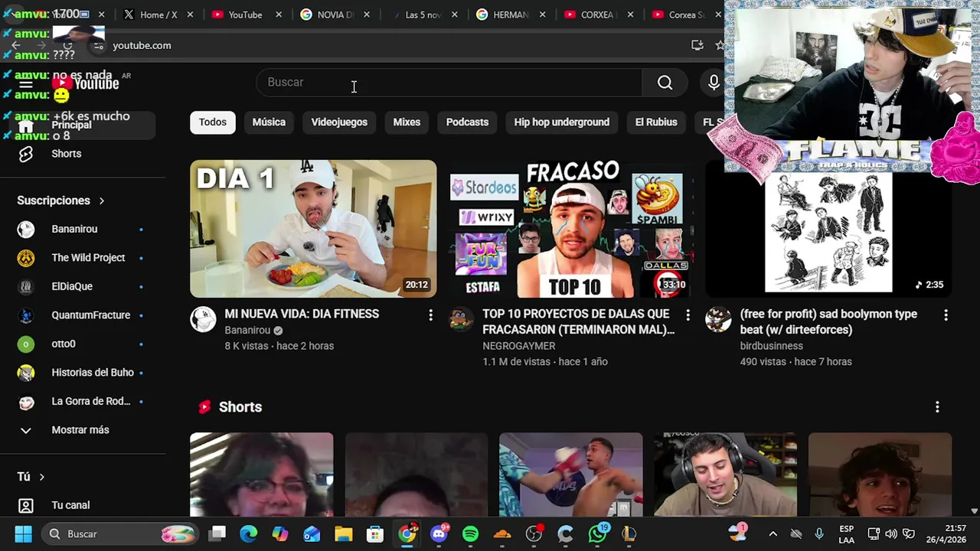Select the Podcasts filter chip
Screen dimensions: 980x551
click(467, 122)
